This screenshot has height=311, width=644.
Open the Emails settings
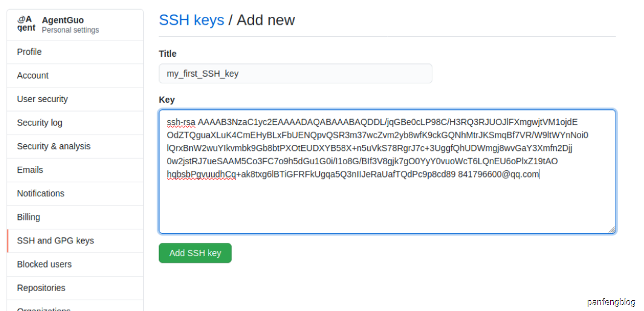pyautogui.click(x=75, y=170)
